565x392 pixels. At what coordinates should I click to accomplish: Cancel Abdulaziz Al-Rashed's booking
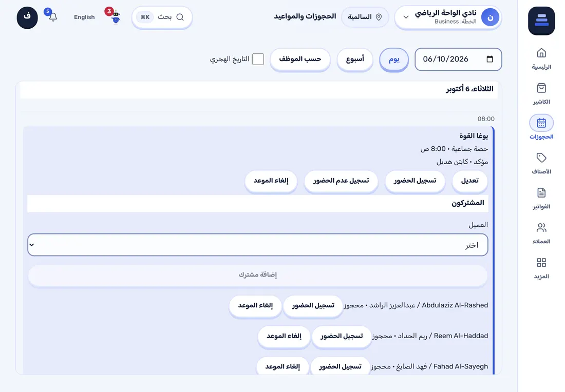click(x=255, y=306)
